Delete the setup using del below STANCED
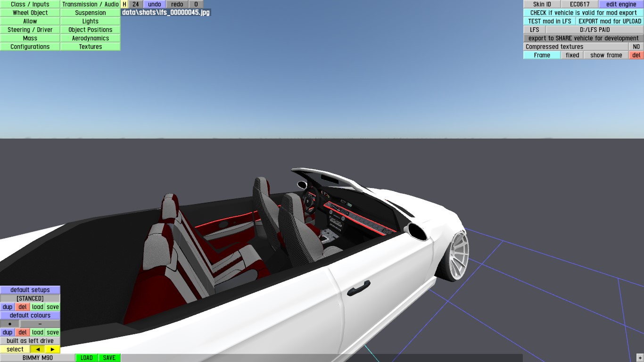 coord(23,307)
